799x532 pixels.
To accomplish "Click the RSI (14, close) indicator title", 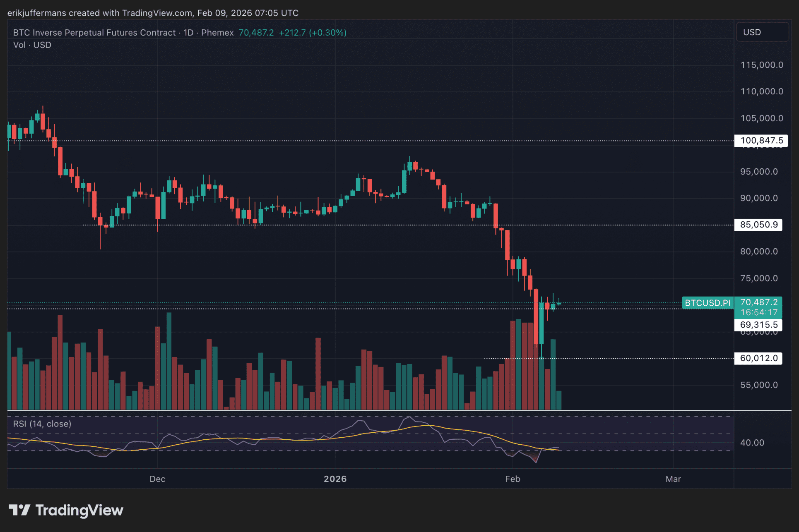I will pos(42,424).
